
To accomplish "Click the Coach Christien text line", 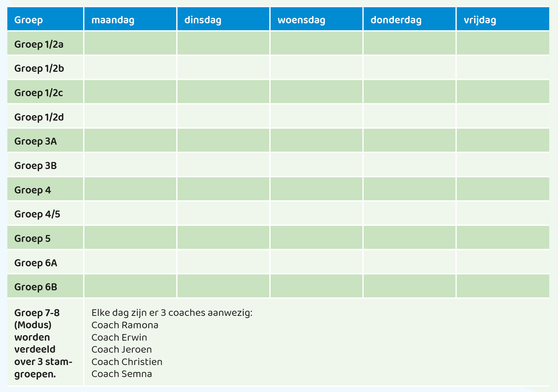I will [127, 362].
